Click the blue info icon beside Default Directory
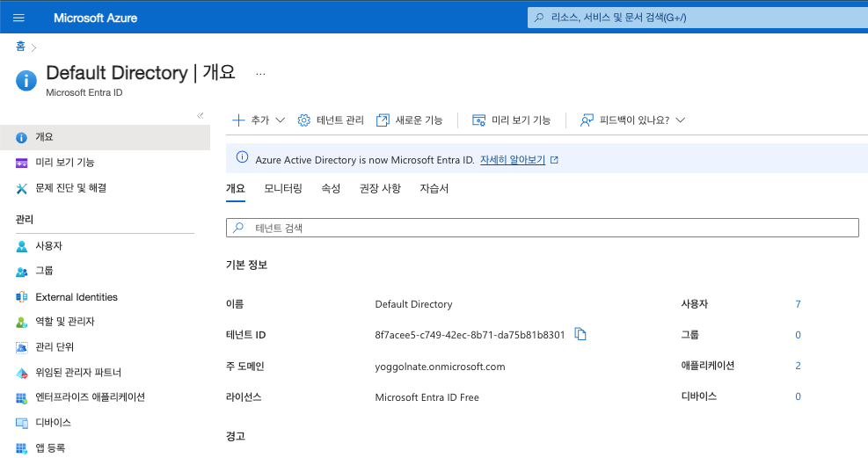Viewport: 868px width, 458px height. point(26,81)
